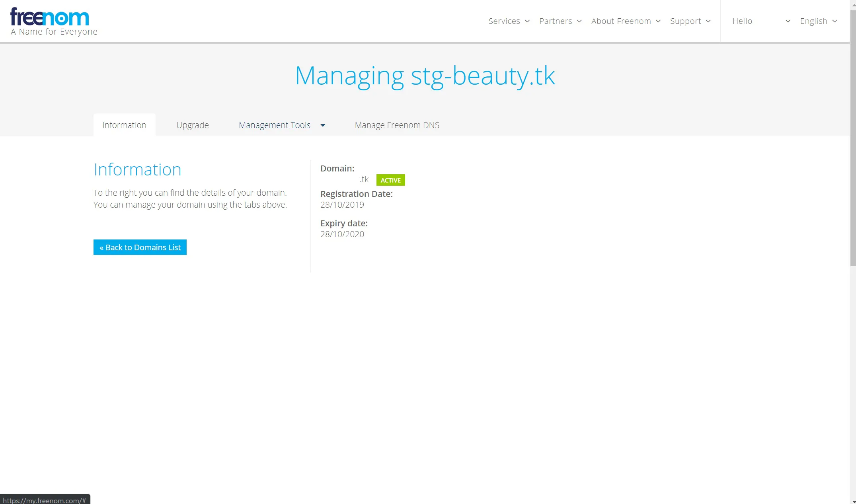
Task: Expand the Support chevron arrow
Action: pos(708,21)
